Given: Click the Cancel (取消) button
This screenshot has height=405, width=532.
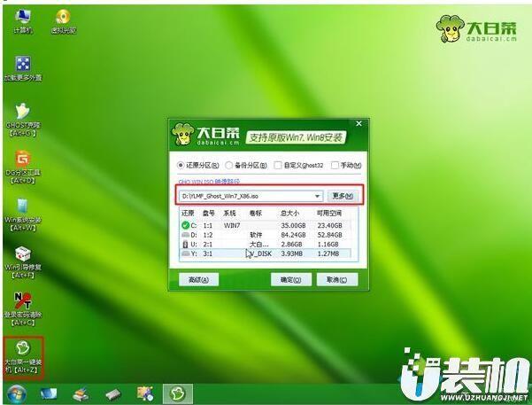Looking at the screenshot, I should click(337, 280).
